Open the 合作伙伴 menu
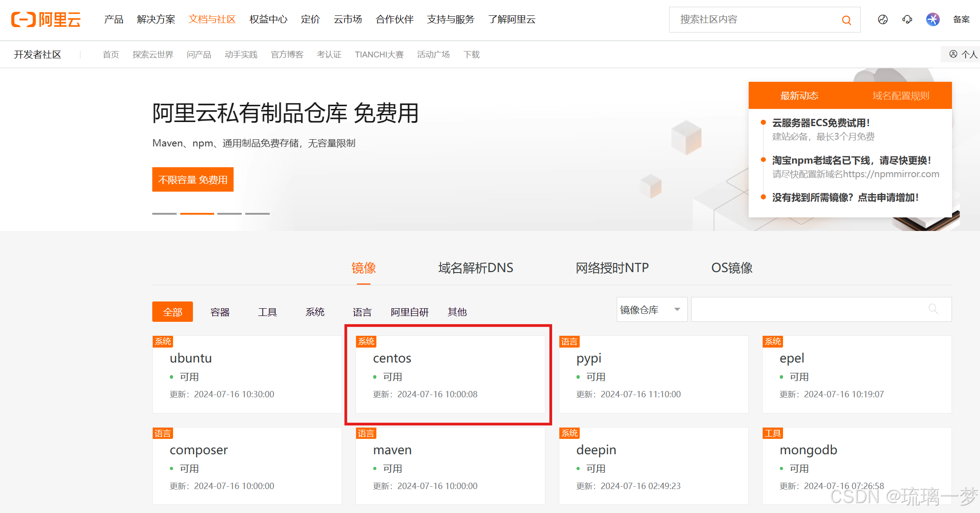The width and height of the screenshot is (980, 513). click(394, 19)
